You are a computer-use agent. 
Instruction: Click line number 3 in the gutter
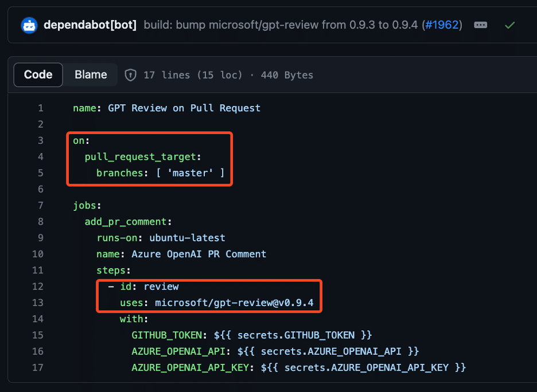pyautogui.click(x=40, y=140)
